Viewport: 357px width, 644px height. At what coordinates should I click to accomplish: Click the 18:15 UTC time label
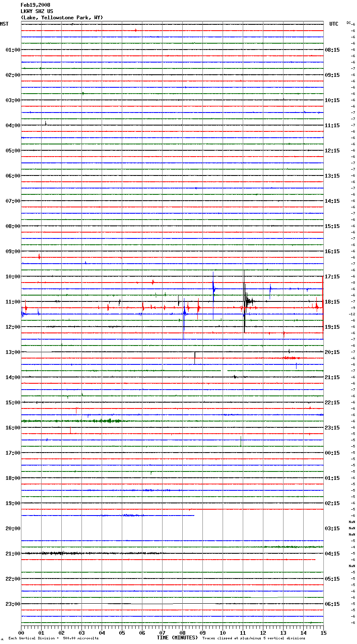click(332, 302)
